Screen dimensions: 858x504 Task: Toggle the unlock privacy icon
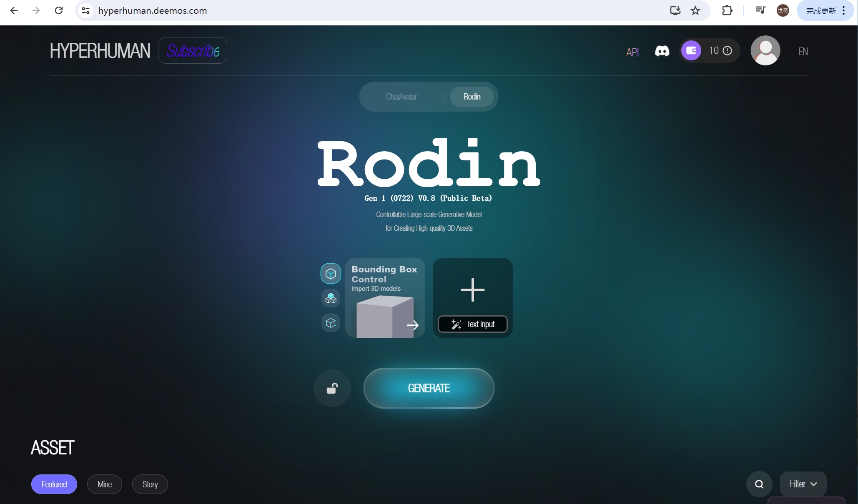click(x=332, y=388)
